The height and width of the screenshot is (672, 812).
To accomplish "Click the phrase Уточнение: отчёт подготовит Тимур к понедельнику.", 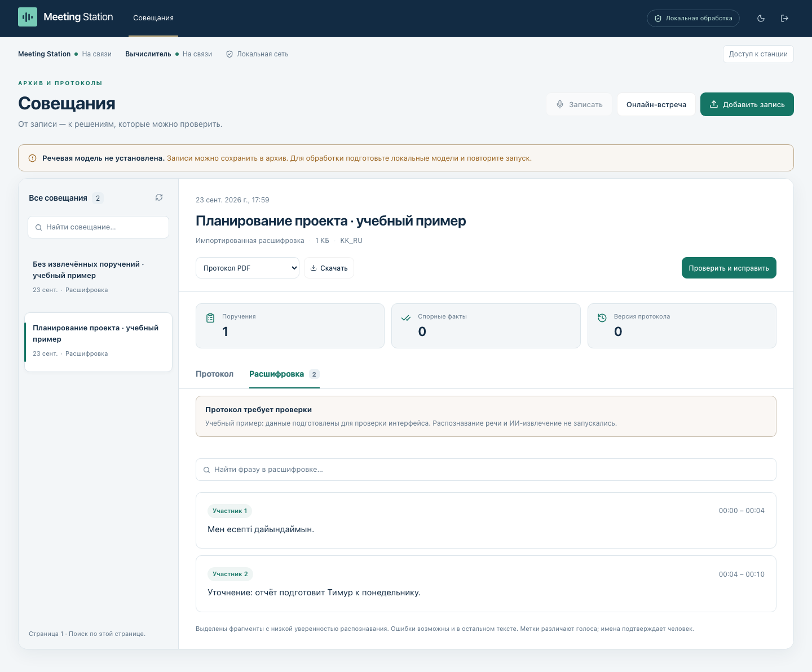I will click(314, 593).
